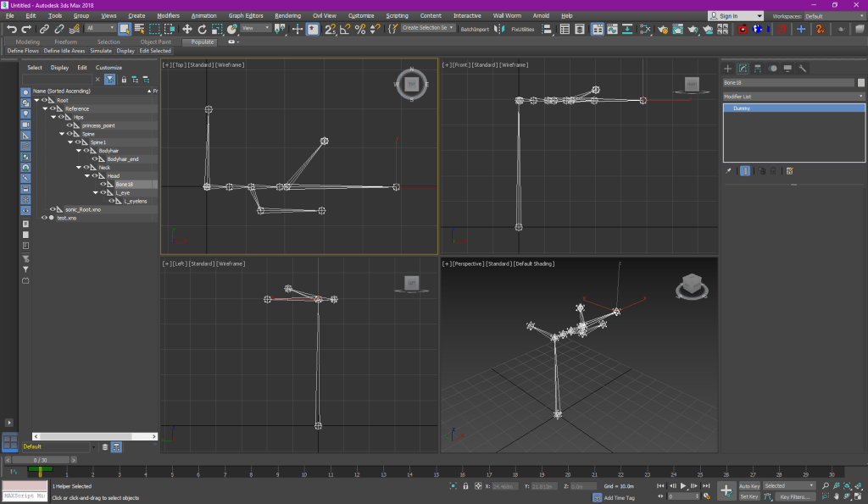Toggle the Auto Key animation mode

coord(749,486)
